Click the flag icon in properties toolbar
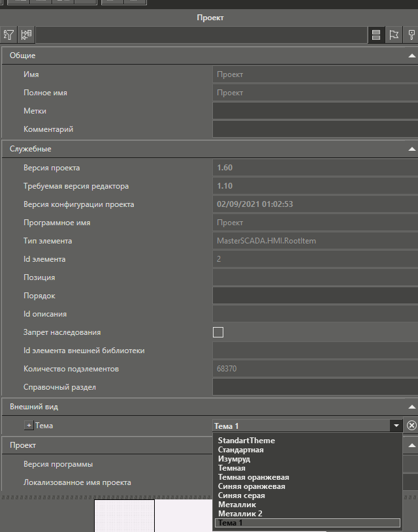 394,35
